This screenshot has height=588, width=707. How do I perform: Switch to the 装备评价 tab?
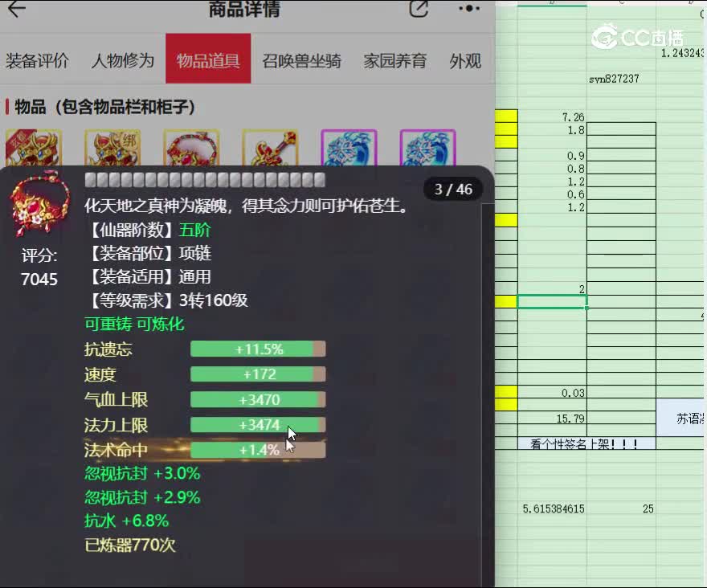(37, 60)
